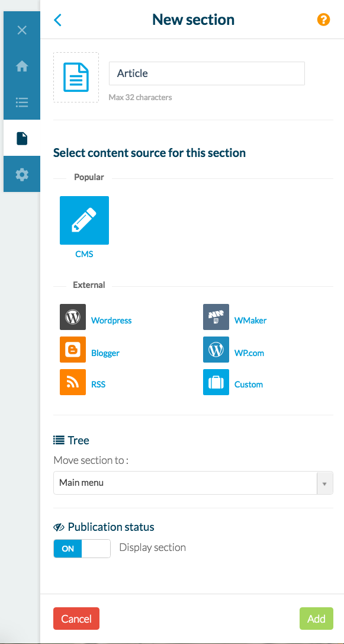344x644 pixels.
Task: Close the panel with the X icon
Action: click(22, 30)
